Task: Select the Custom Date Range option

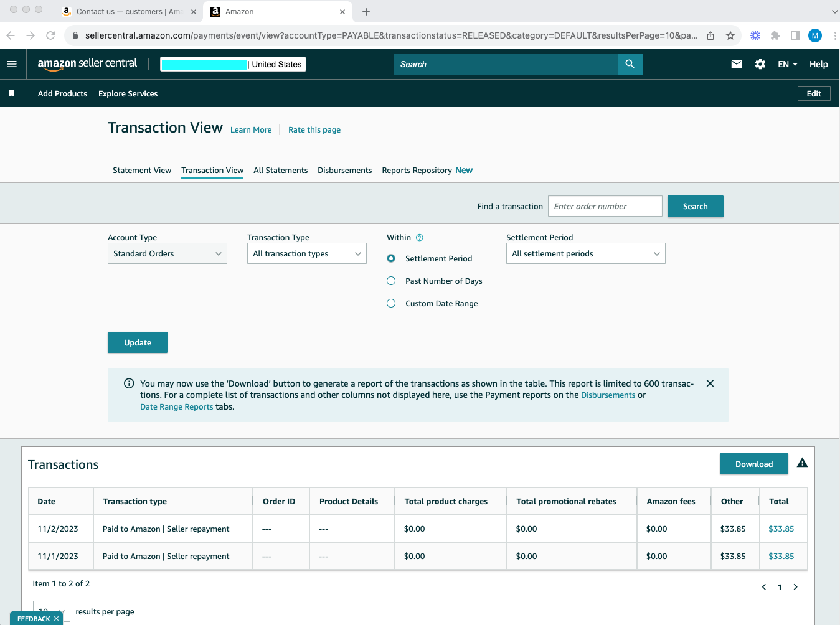Action: point(391,303)
